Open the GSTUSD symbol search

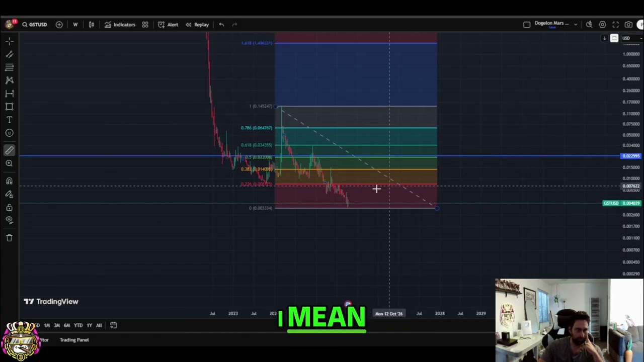34,25
